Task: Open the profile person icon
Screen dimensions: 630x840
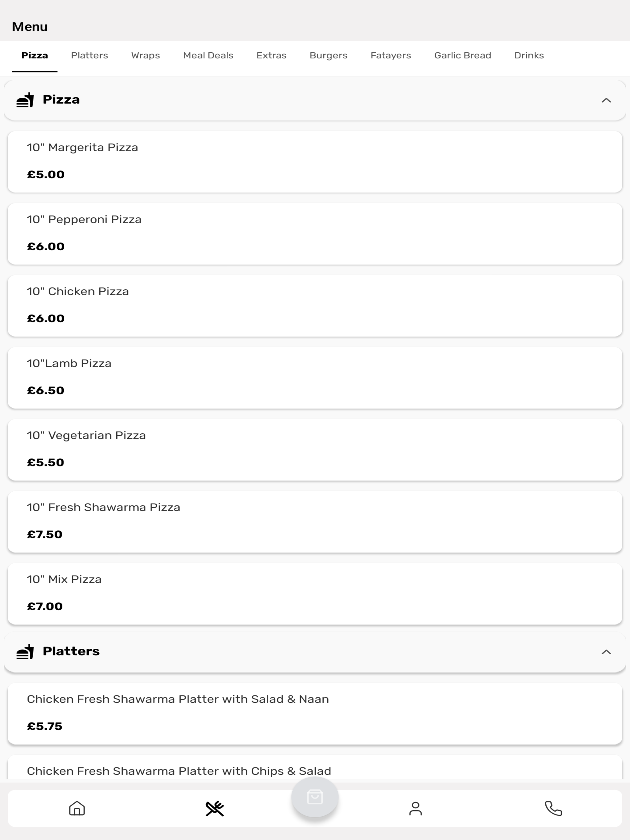Action: (415, 808)
